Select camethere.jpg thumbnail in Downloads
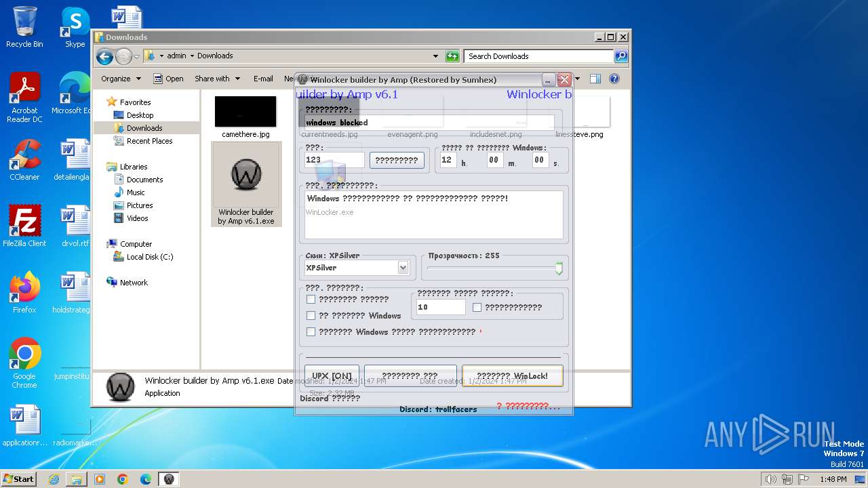 [245, 117]
